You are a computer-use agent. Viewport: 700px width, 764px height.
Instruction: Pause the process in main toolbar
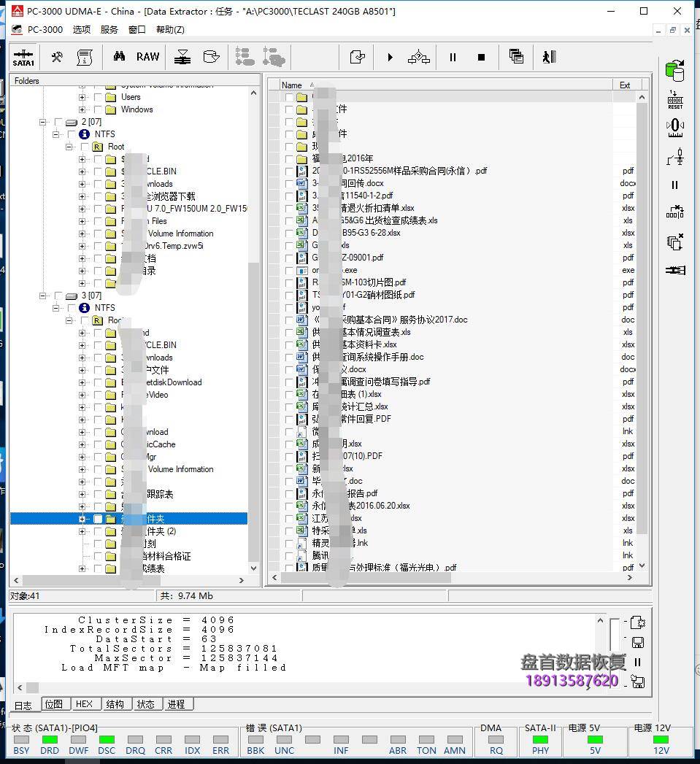click(453, 57)
